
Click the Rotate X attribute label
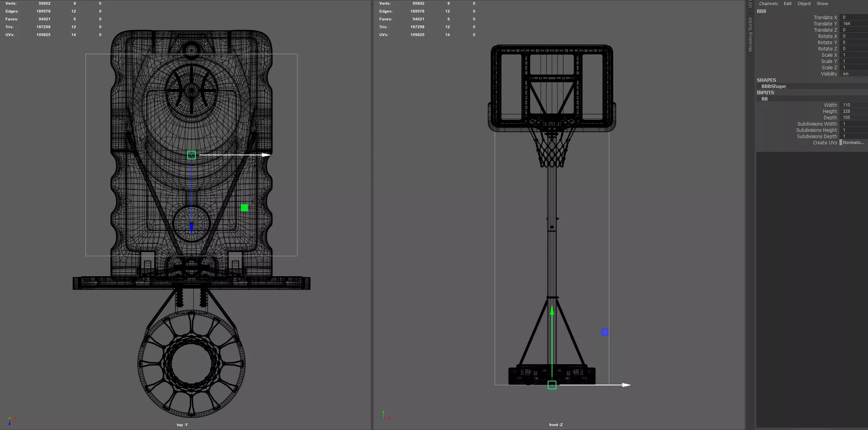827,36
